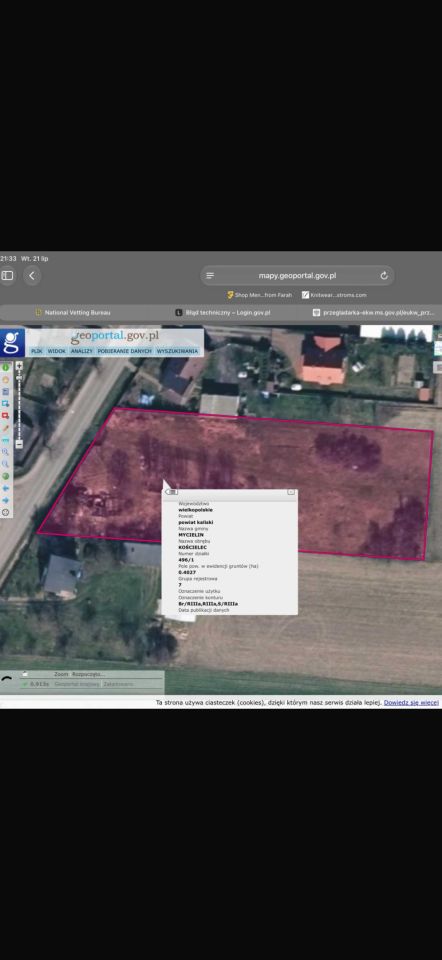Open the PLIK menu
442x960 pixels.
click(x=37, y=351)
